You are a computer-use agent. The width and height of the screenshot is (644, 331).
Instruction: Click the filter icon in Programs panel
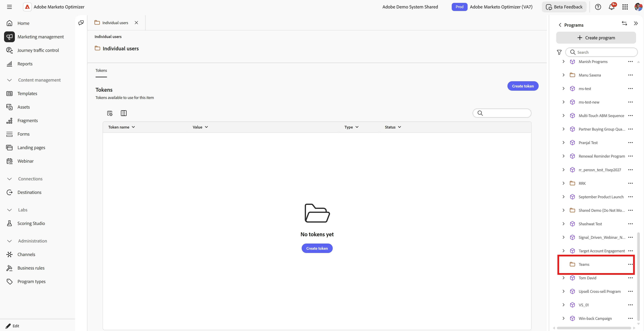click(559, 52)
